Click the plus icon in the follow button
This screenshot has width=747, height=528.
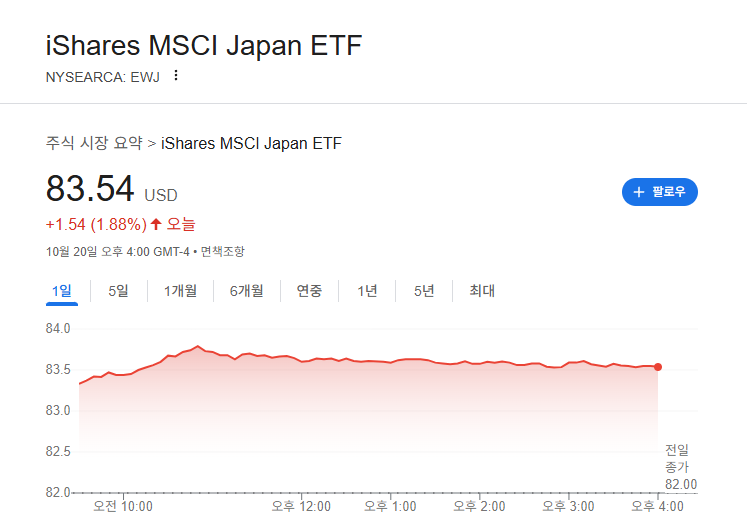[638, 192]
